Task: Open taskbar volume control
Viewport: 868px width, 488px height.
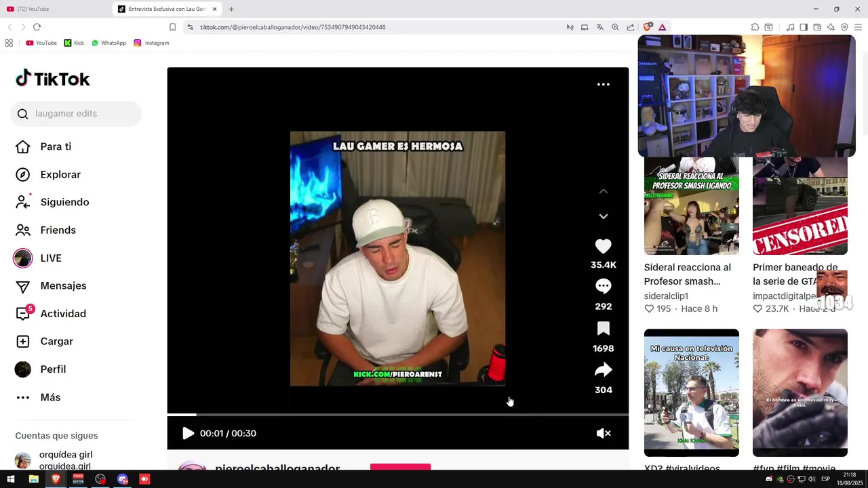Action: pos(812,479)
